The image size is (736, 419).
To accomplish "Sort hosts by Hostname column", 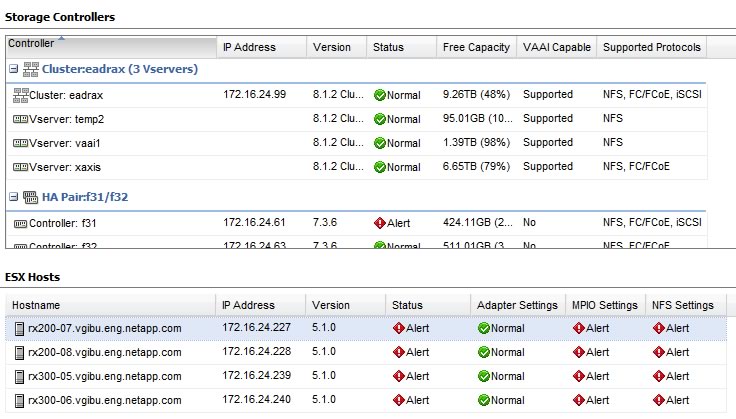I will coord(110,305).
